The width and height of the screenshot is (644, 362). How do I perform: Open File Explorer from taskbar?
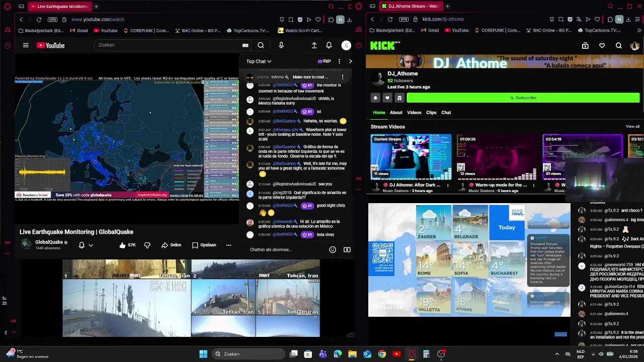352,354
